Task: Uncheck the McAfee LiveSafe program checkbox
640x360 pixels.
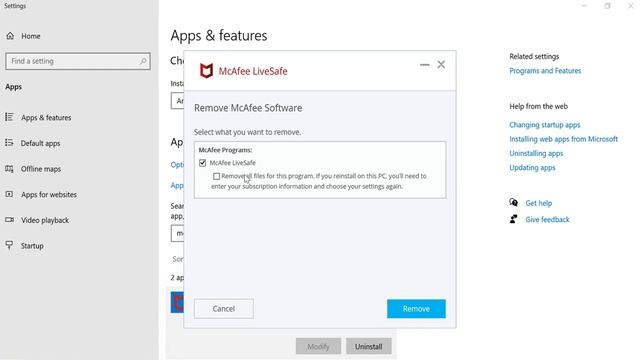Action: point(202,163)
